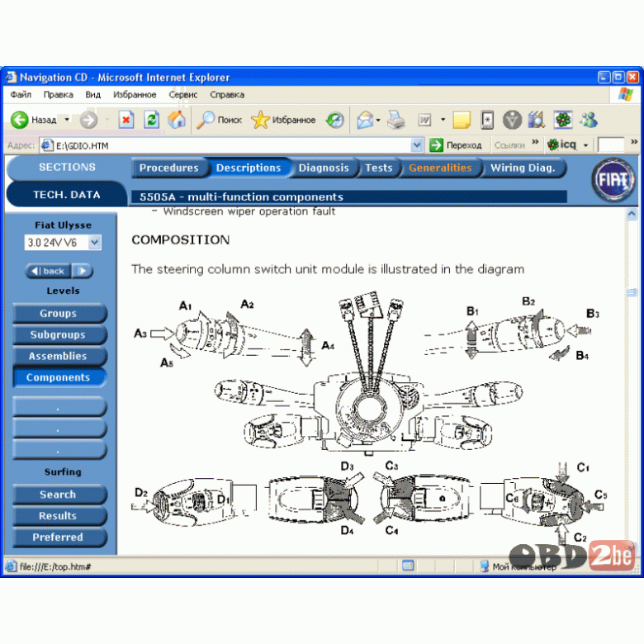Click the TECH. DATA button
This screenshot has width=644, height=644.
pos(67,194)
